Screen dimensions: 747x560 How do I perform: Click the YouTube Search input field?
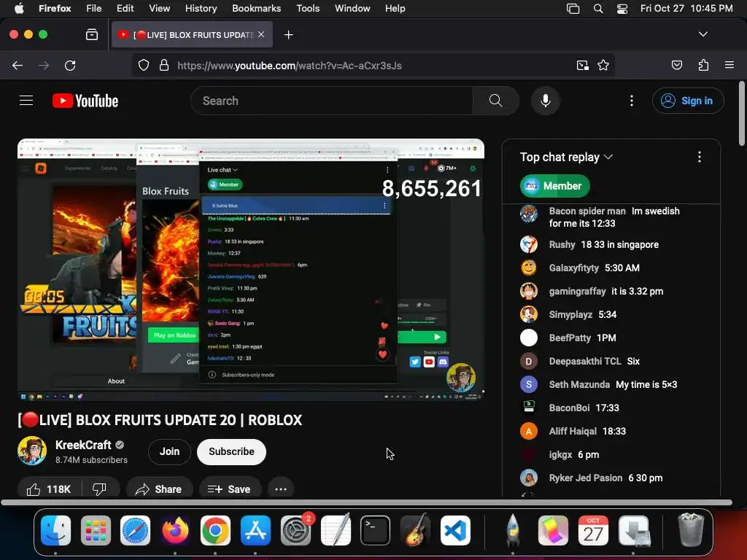coord(332,101)
